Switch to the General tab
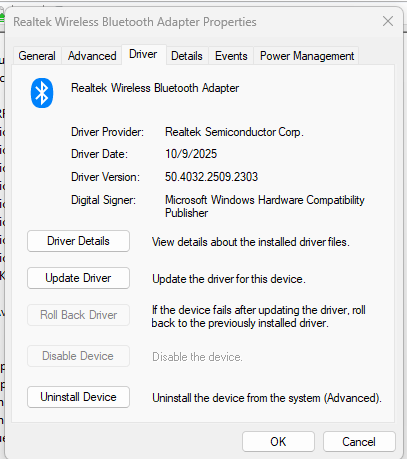The width and height of the screenshot is (407, 459). click(37, 56)
